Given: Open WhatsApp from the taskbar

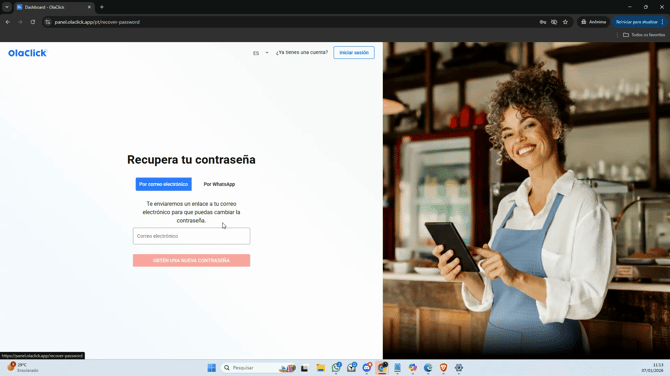Looking at the screenshot, I should click(x=336, y=367).
